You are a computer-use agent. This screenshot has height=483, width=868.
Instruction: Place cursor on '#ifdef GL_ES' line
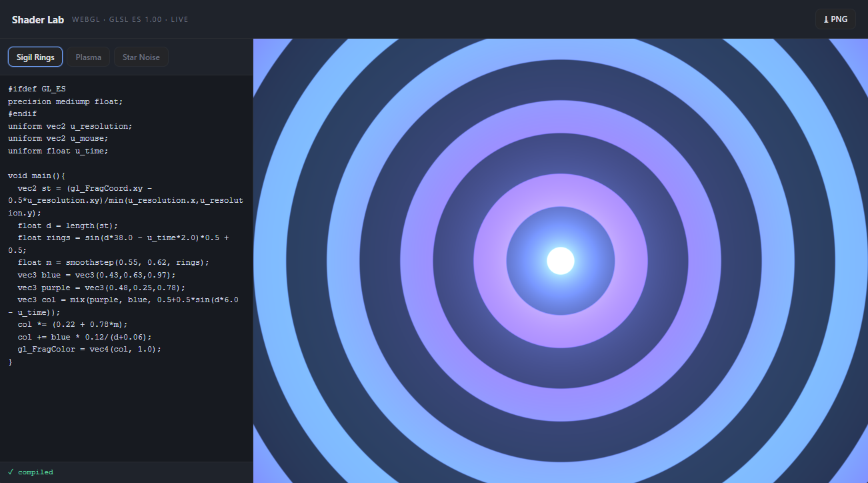pyautogui.click(x=37, y=89)
